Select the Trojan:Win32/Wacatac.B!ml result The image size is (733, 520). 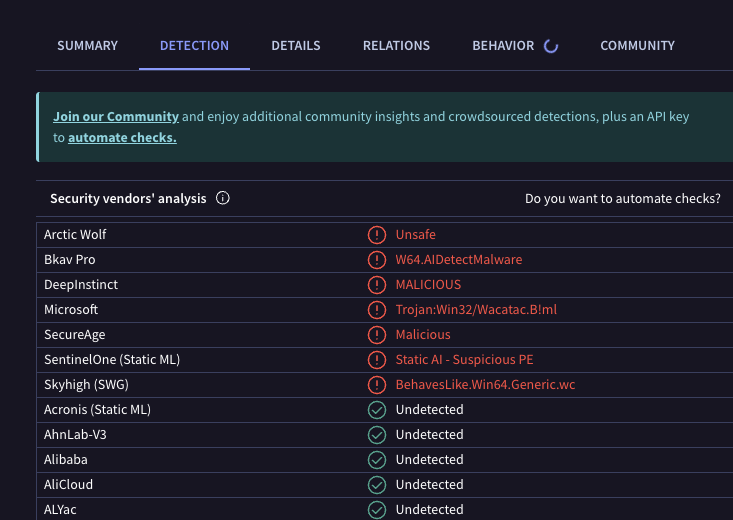(x=476, y=310)
